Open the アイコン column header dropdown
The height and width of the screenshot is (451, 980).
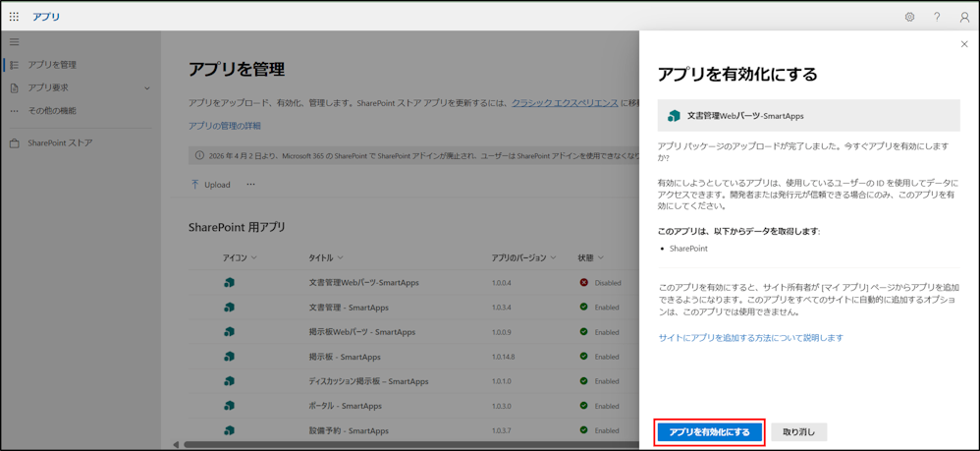pos(253,257)
